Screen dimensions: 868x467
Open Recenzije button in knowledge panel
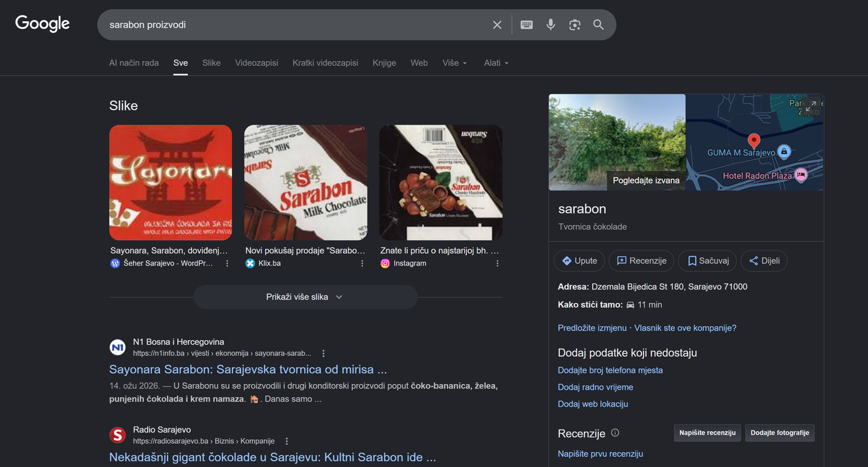(x=642, y=261)
